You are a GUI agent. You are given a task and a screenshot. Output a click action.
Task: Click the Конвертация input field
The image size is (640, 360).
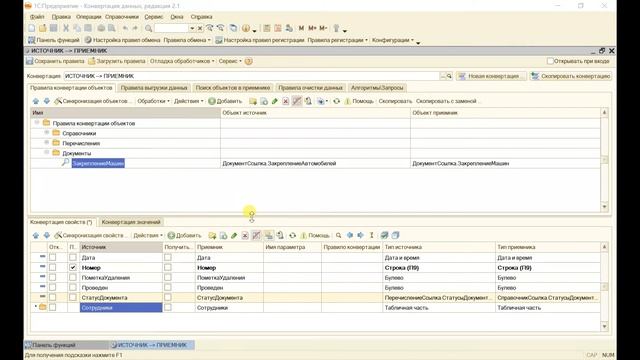[251, 76]
